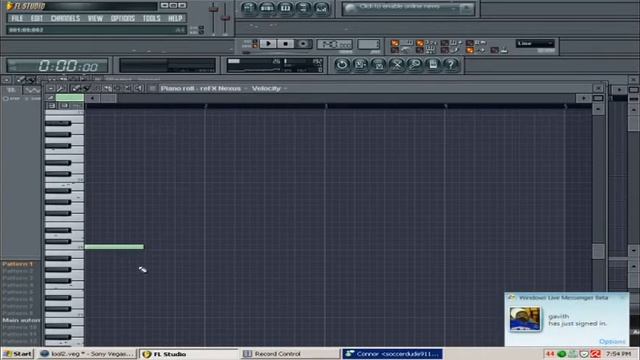Image resolution: width=640 pixels, height=360 pixels.
Task: Open the Piano roll - reFX Nexus target dropdown
Action: coord(203,89)
